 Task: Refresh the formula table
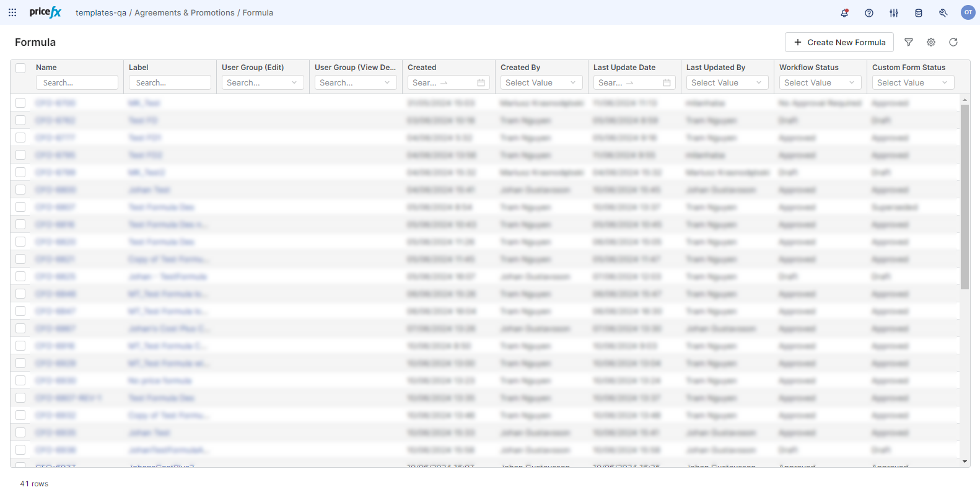click(x=953, y=42)
